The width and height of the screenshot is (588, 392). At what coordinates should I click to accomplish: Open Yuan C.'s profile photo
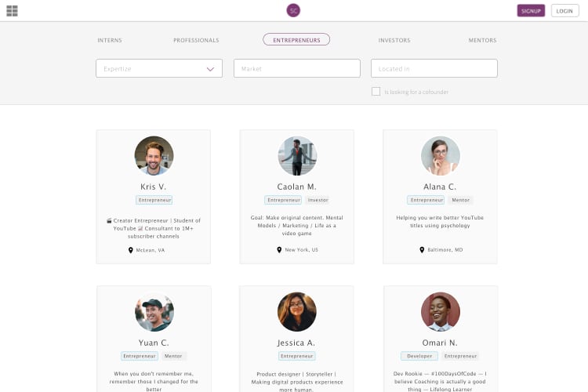tap(154, 312)
